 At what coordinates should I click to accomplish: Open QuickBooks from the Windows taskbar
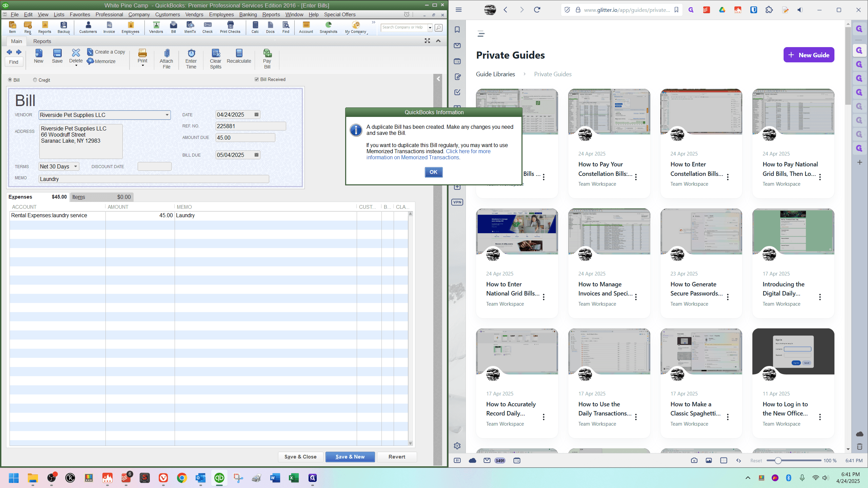click(x=219, y=478)
